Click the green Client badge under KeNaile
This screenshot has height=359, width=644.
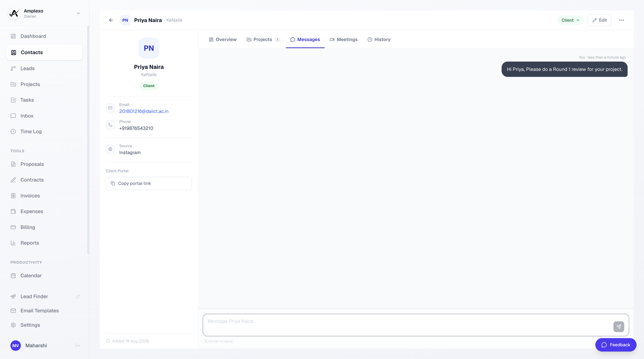[149, 86]
